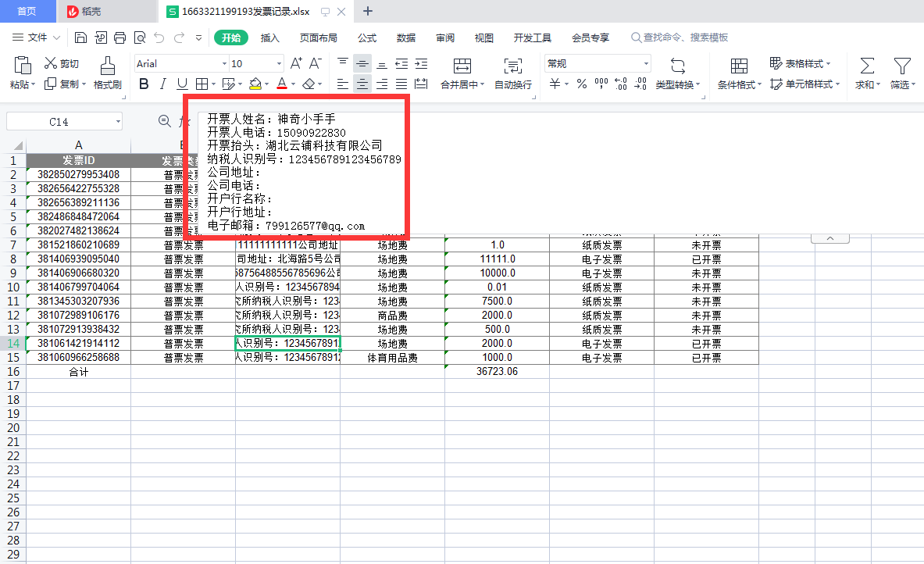Click the print preview icon
Screen dimensions: 924x564
pos(141,37)
